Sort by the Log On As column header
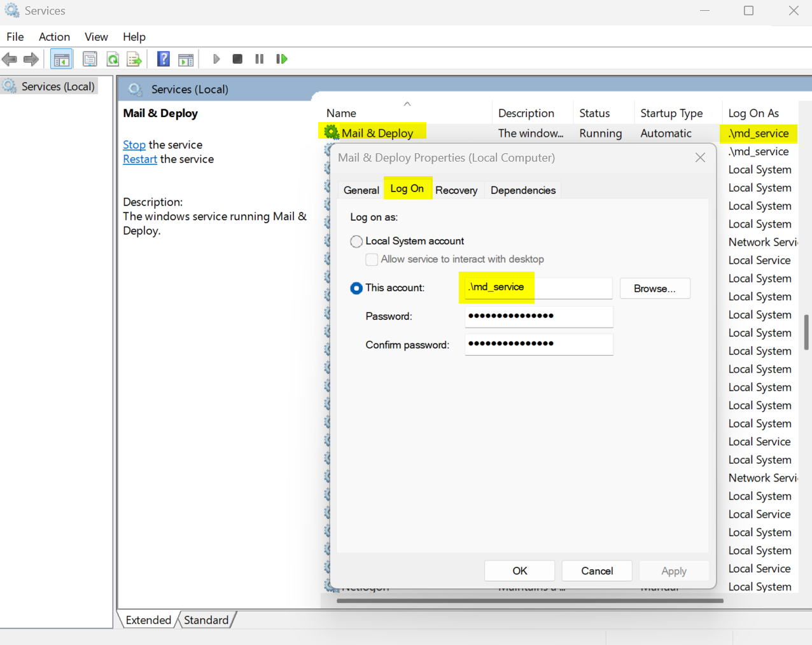812x645 pixels. [x=759, y=113]
